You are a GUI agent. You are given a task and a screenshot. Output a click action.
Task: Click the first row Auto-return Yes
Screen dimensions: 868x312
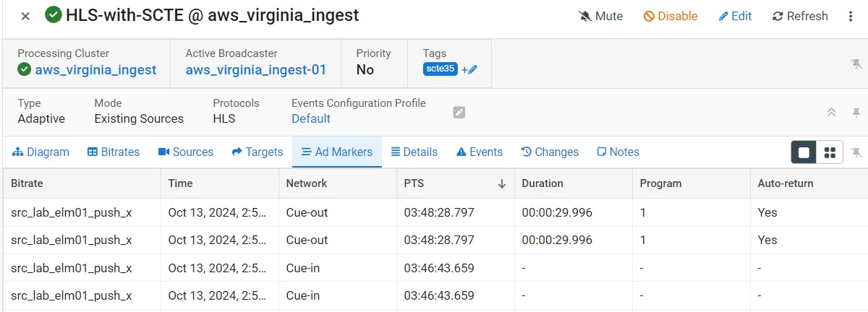pyautogui.click(x=767, y=212)
